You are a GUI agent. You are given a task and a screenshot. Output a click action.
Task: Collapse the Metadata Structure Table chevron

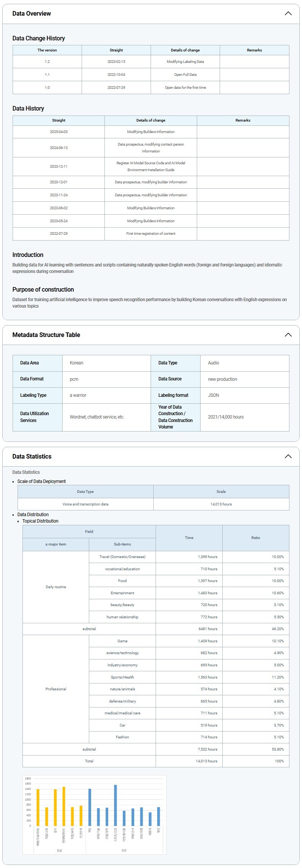point(288,335)
